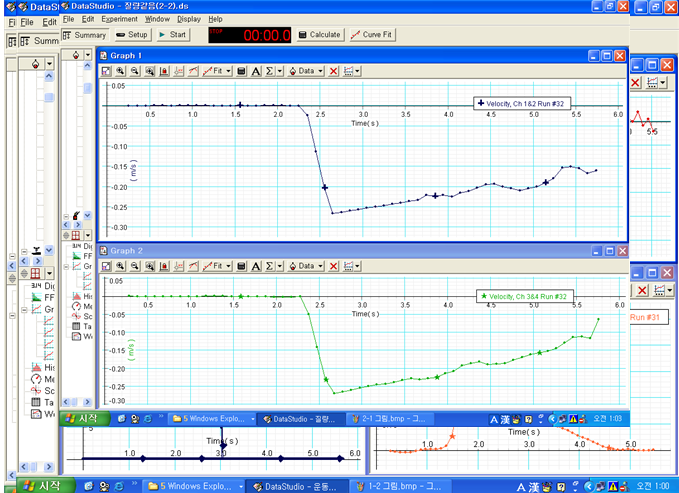Open data source dropdown beside sensor icon, front window
679x493 pixels.
tap(88, 55)
